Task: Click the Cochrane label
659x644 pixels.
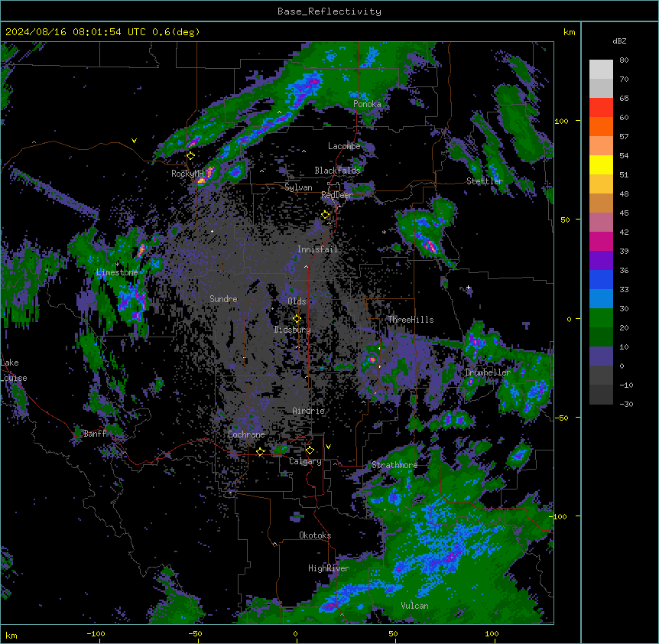Action: [246, 434]
